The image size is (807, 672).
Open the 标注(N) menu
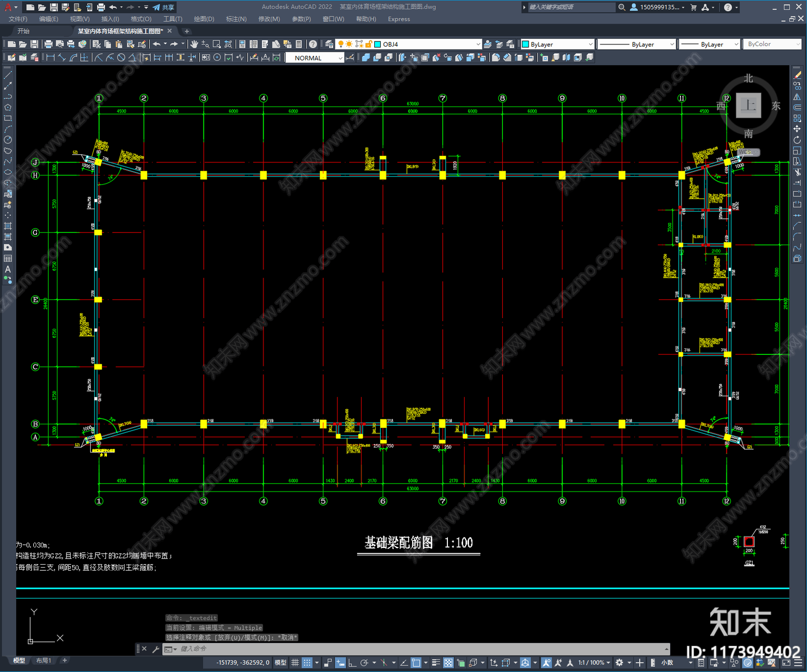236,19
